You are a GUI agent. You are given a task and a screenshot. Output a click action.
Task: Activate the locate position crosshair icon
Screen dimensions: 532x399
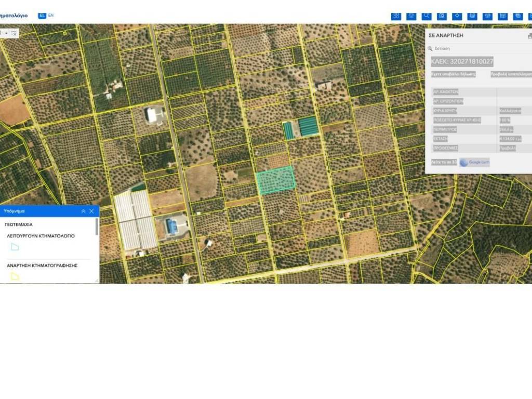click(457, 16)
